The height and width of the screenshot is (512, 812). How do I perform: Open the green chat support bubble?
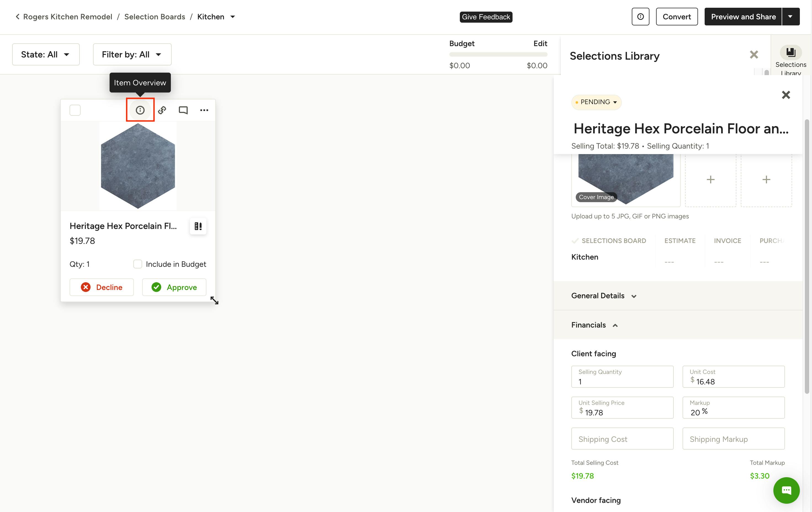coord(786,490)
